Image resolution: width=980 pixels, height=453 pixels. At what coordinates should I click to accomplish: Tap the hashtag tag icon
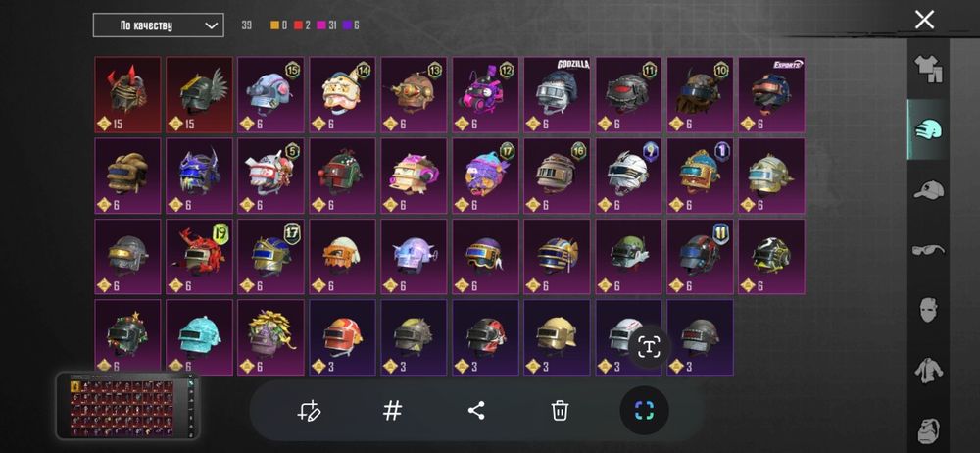(392, 411)
